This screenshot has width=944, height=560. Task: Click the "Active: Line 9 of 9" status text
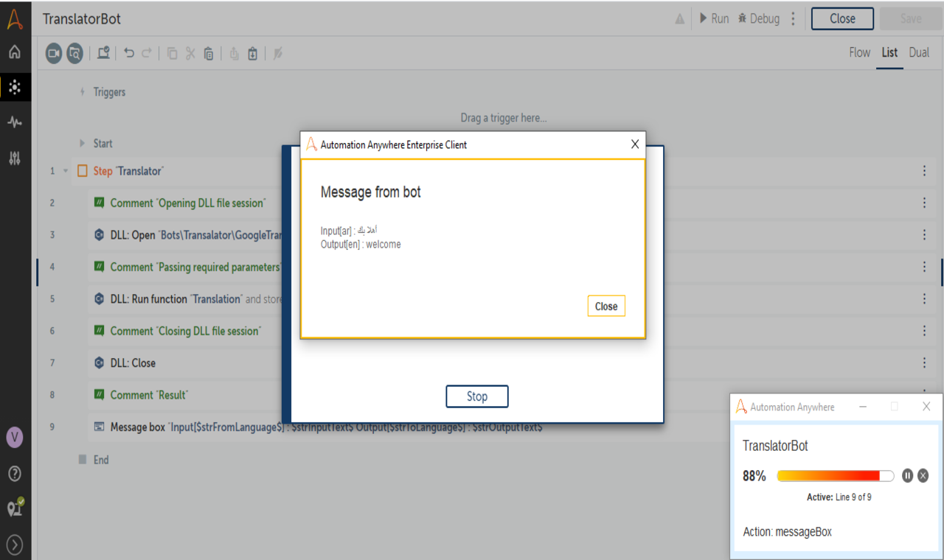839,497
